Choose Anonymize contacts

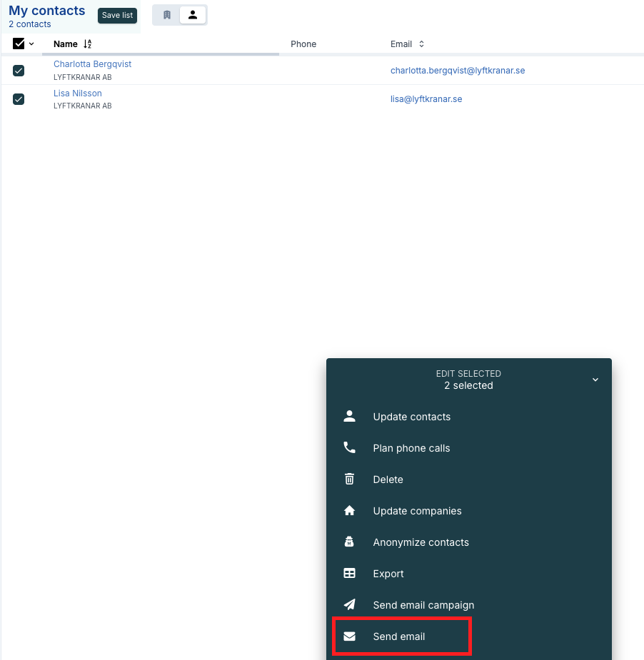[x=469, y=542]
